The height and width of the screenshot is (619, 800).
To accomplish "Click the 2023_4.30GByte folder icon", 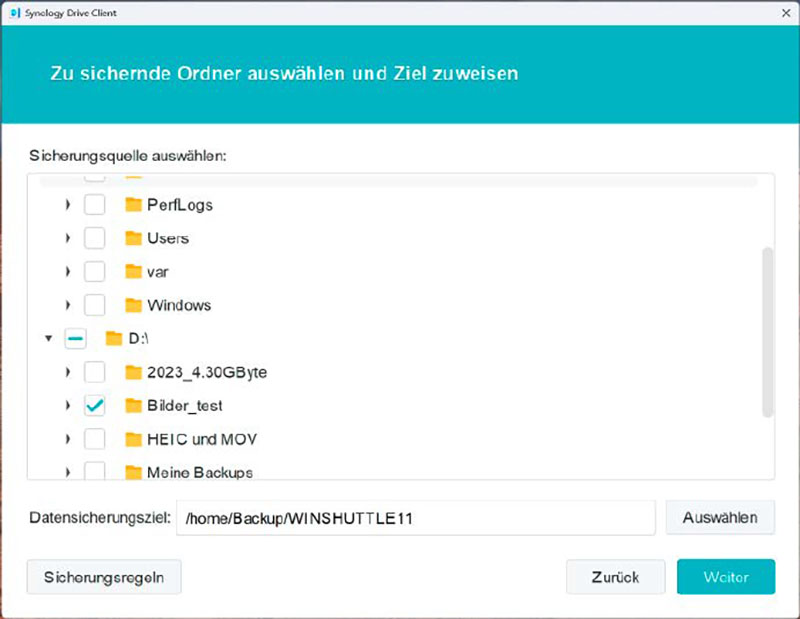I will coord(134,373).
